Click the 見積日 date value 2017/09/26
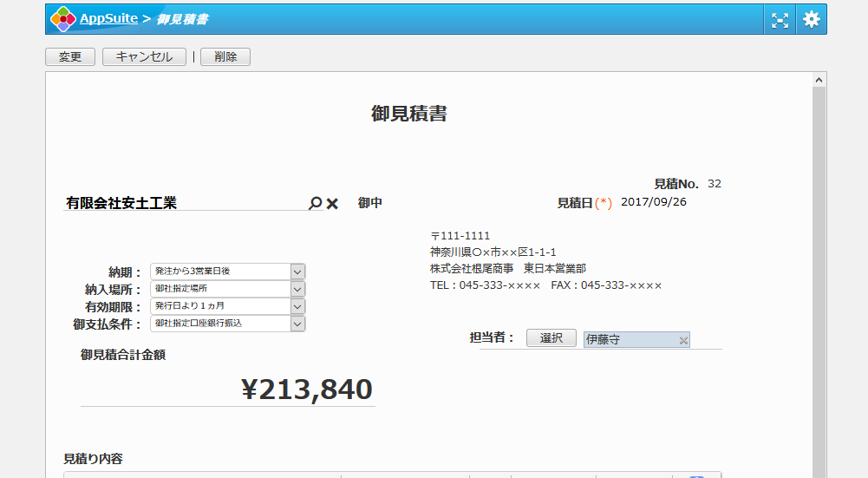This screenshot has height=478, width=868. pyautogui.click(x=654, y=202)
